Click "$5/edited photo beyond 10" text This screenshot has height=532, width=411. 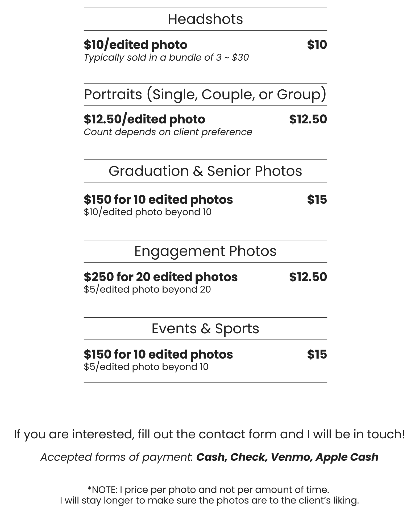click(x=146, y=367)
